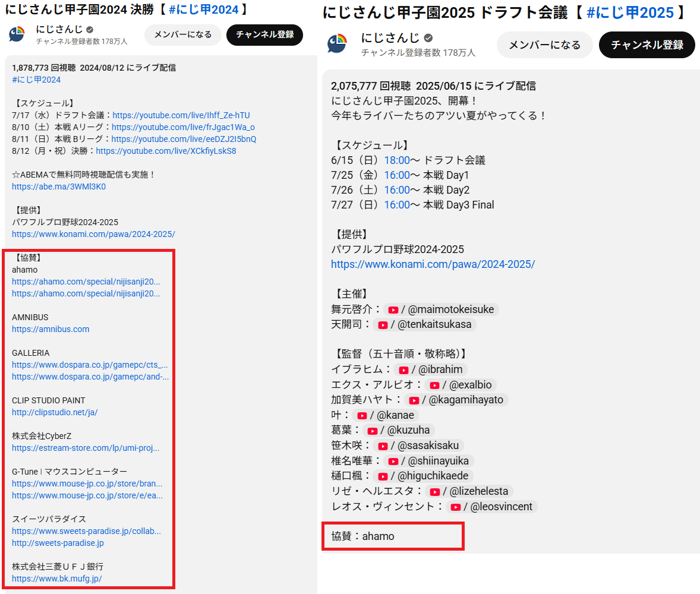The image size is (700, 594).
Task: Click the 2,075,777 回視聴 view count
Action: coord(371,86)
